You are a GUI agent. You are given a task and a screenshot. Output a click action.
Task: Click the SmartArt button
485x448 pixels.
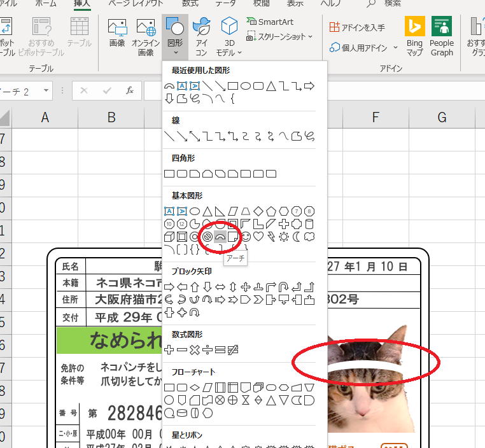[x=270, y=22]
